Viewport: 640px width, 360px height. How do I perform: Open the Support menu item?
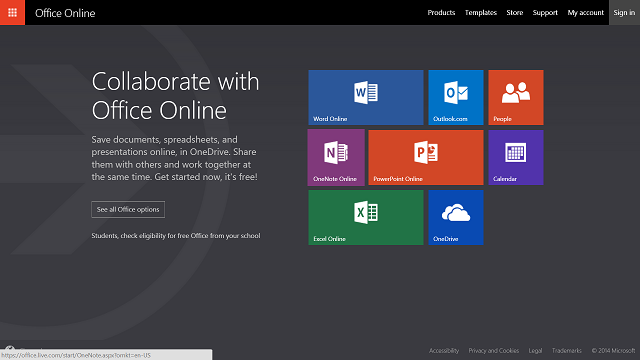(x=545, y=13)
